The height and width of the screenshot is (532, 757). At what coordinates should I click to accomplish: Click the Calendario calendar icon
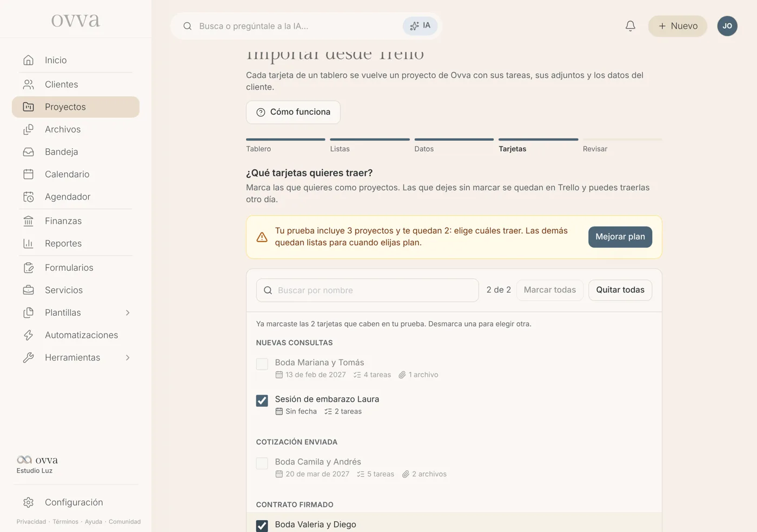click(29, 174)
